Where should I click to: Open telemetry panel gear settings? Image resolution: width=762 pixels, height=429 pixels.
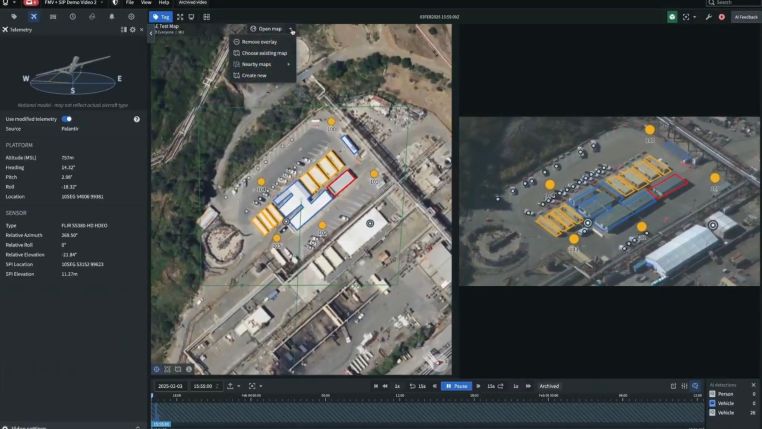coord(132,30)
